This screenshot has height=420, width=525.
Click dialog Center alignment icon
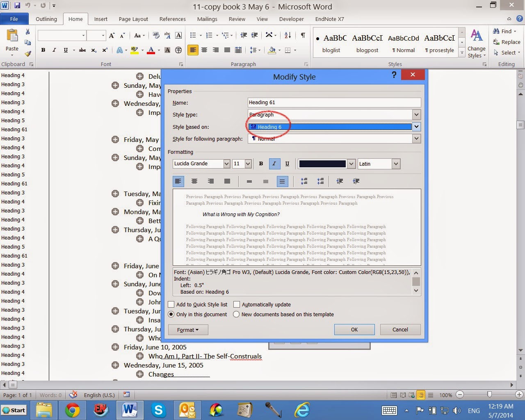194,181
